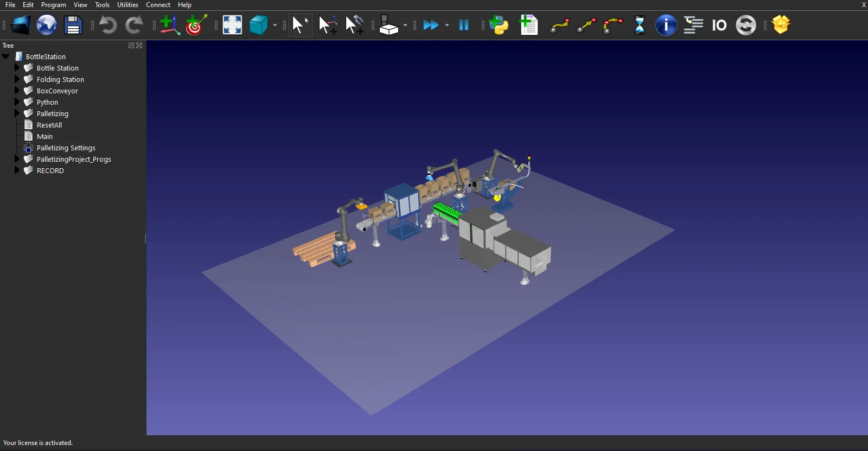868x451 pixels.
Task: Save the station with the floppy disk icon
Action: 73,25
